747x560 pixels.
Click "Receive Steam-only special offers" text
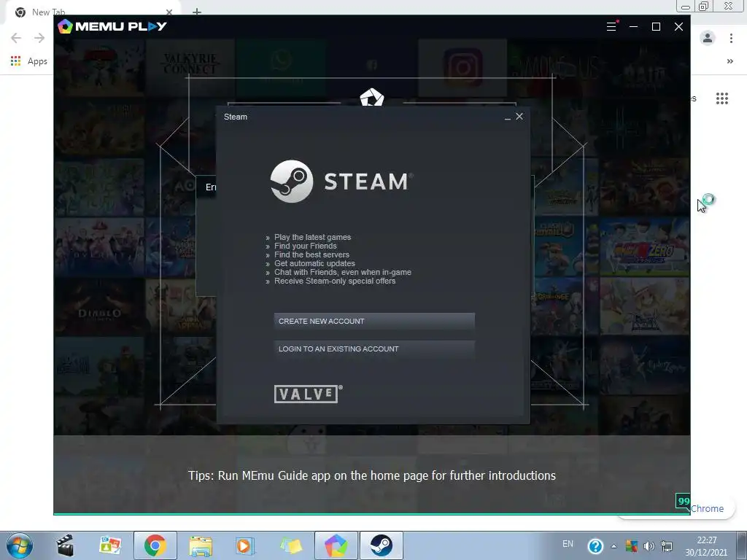[x=335, y=281]
